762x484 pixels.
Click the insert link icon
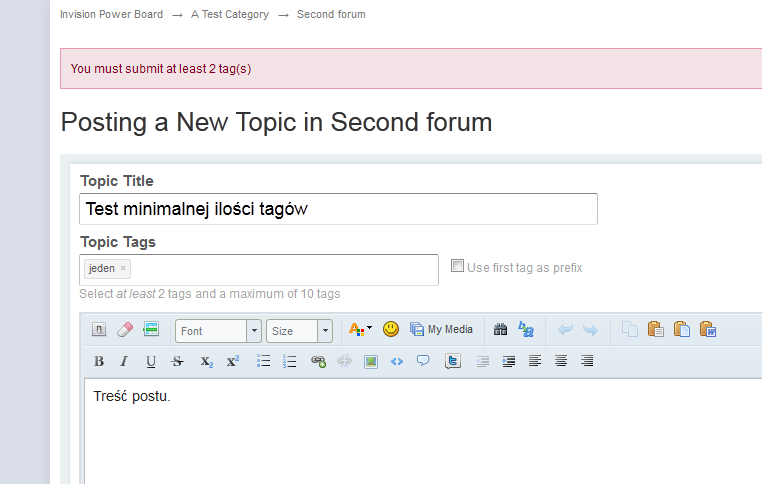point(318,361)
